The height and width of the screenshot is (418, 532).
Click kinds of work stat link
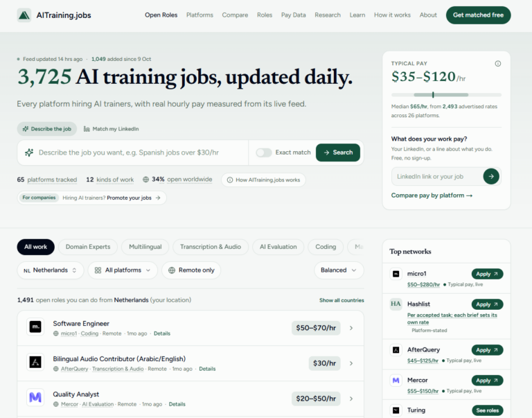pos(115,180)
